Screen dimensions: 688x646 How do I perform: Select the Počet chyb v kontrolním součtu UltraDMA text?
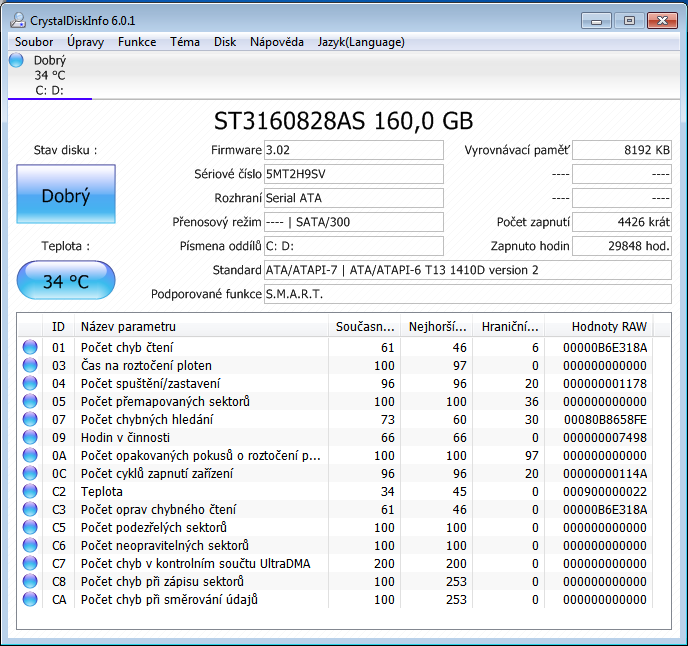coord(196,563)
